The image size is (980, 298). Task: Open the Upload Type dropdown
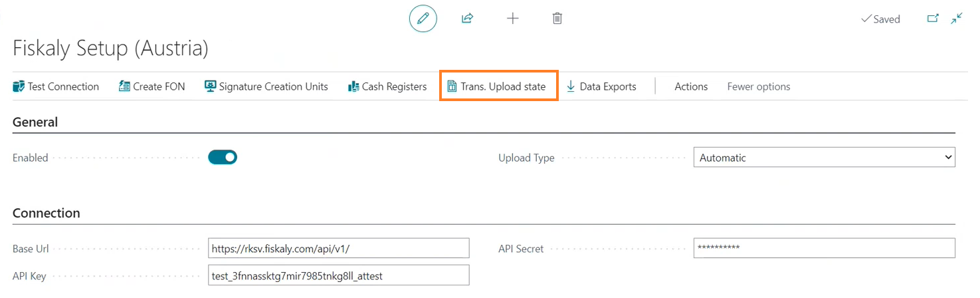coord(824,158)
